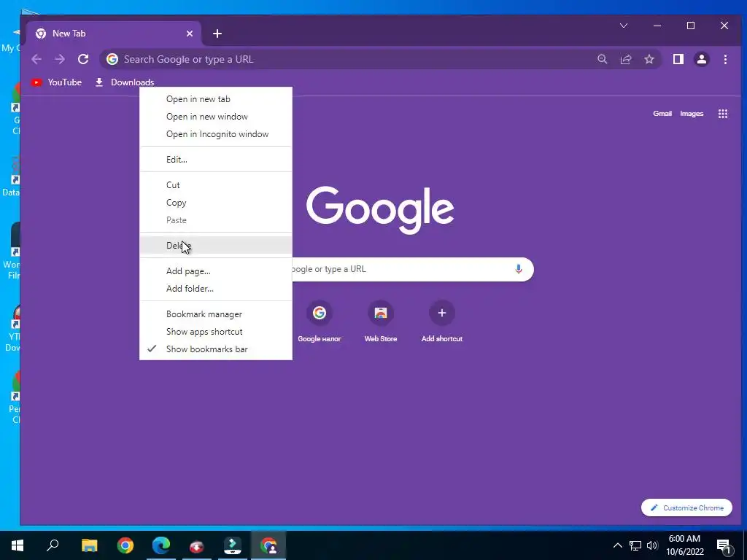
Task: Open Windows Start menu
Action: [18, 545]
